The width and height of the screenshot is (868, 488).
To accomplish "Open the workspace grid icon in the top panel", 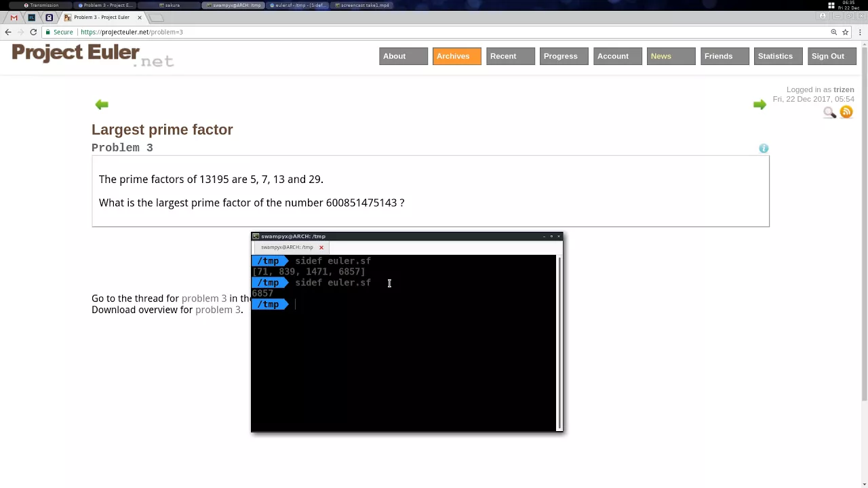I will tap(831, 5).
